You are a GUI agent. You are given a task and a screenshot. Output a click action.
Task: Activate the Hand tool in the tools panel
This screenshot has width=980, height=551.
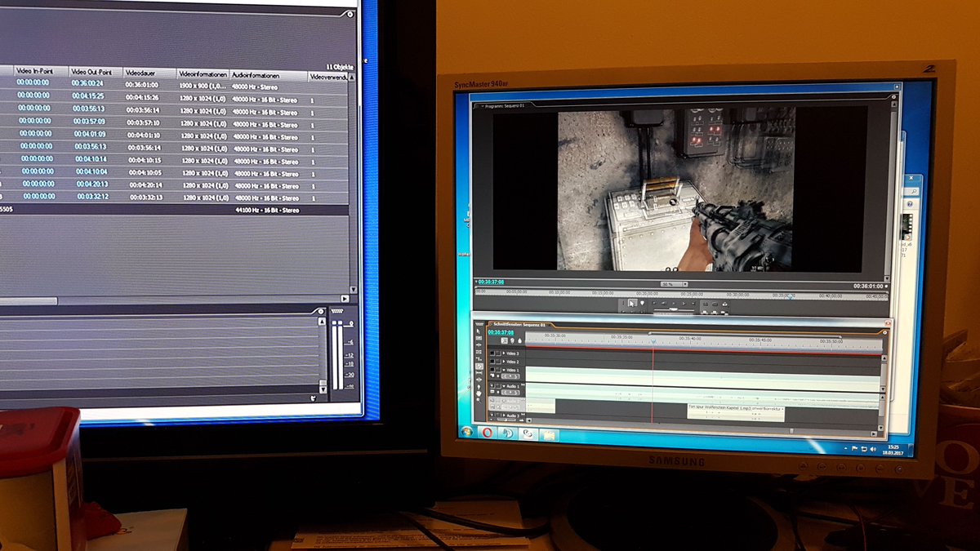click(x=479, y=393)
